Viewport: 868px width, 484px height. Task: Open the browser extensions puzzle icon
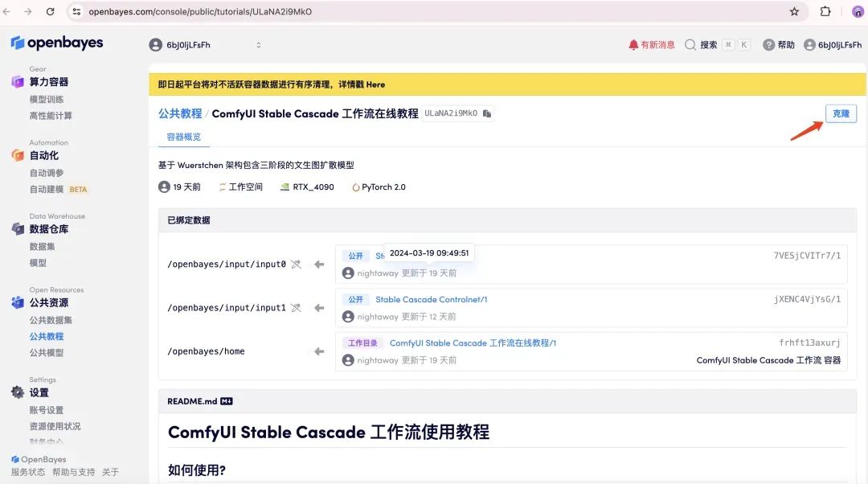tap(825, 12)
